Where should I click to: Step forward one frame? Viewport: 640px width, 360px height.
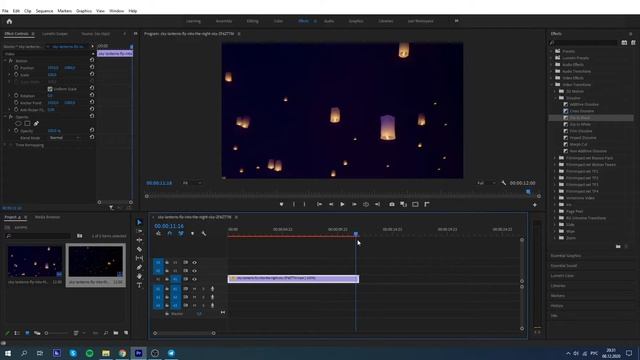tap(354, 204)
